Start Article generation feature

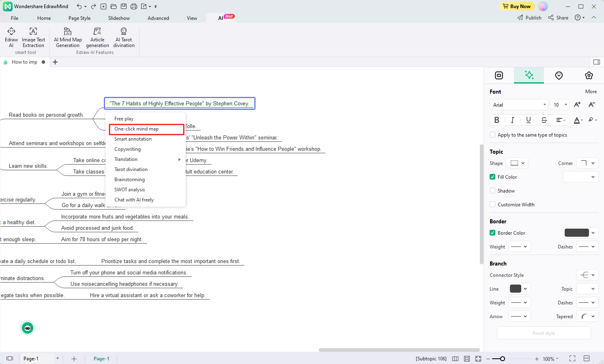(x=97, y=37)
